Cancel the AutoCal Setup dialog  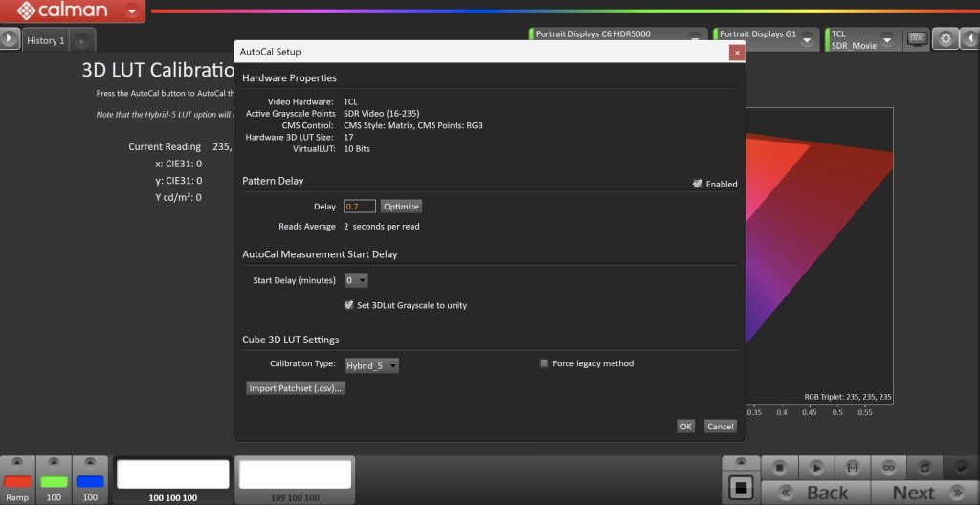720,427
